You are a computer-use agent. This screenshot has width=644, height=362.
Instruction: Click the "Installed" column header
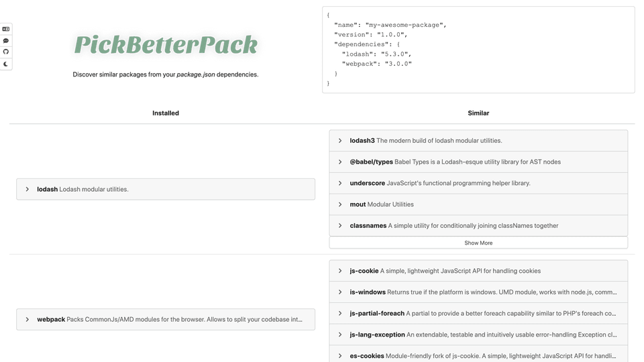tap(166, 113)
